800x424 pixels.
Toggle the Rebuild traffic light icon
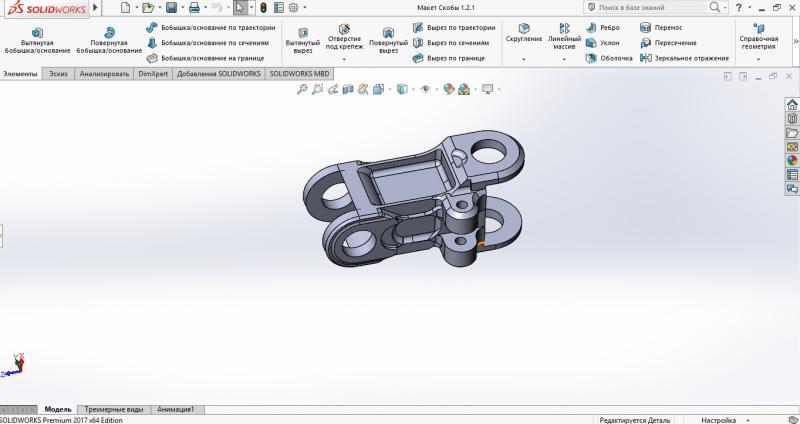pyautogui.click(x=263, y=7)
